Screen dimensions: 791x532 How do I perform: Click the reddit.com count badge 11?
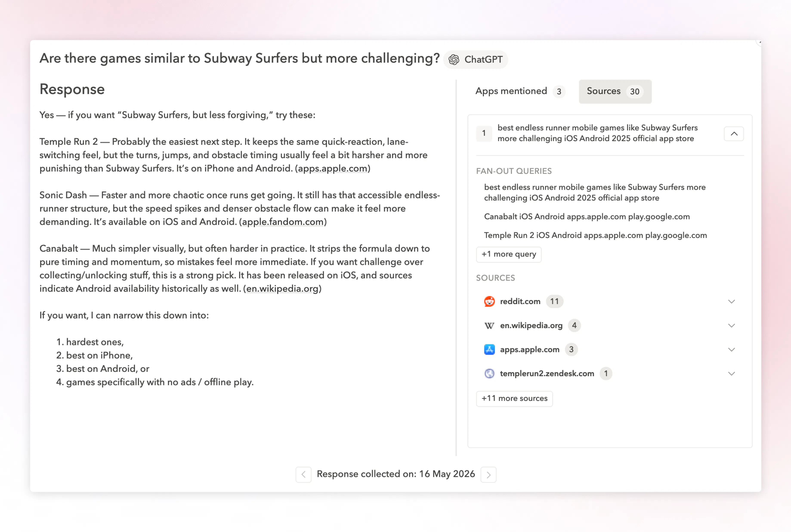(x=555, y=301)
